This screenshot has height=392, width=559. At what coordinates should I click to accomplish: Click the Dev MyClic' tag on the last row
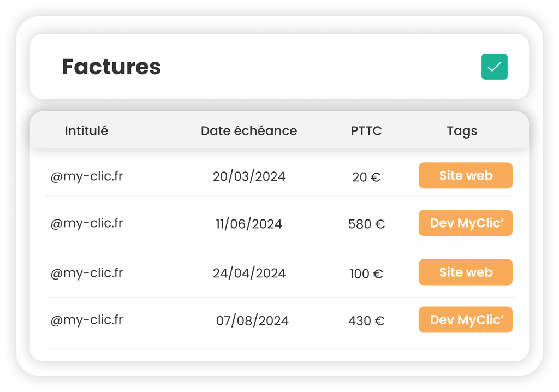(x=465, y=320)
